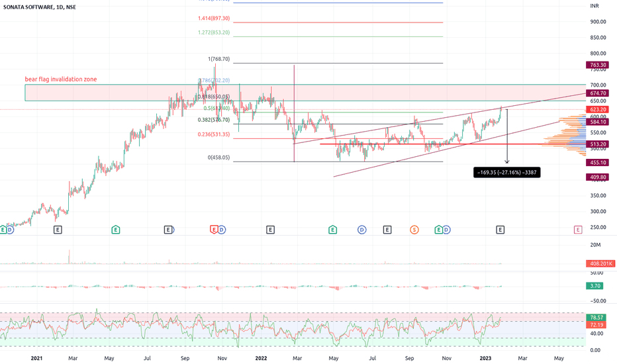The height and width of the screenshot is (364, 617).
Task: Click the black earnings marker near late July 2022
Action: pos(387,230)
